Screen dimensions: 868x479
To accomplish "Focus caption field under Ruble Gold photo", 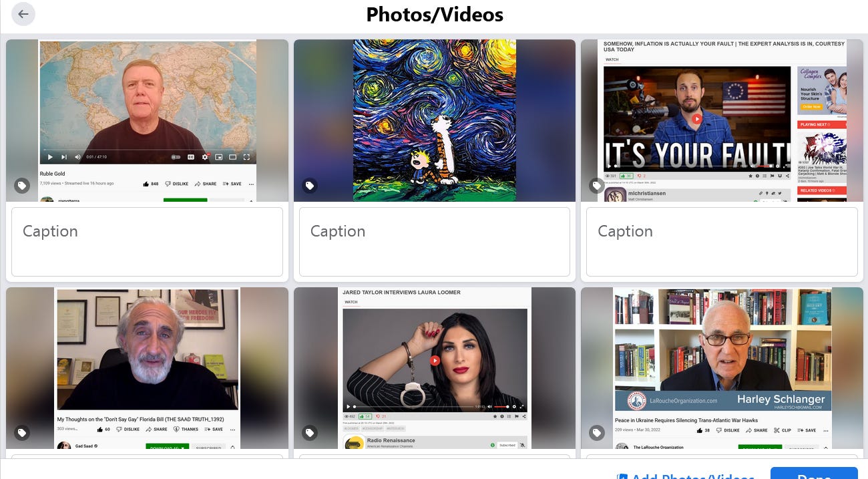I will (x=148, y=242).
